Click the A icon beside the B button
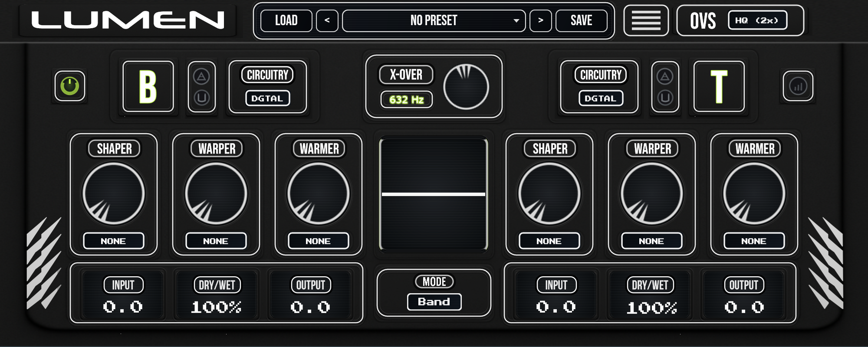Screen dimensions: 868x347 pyautogui.click(x=201, y=77)
